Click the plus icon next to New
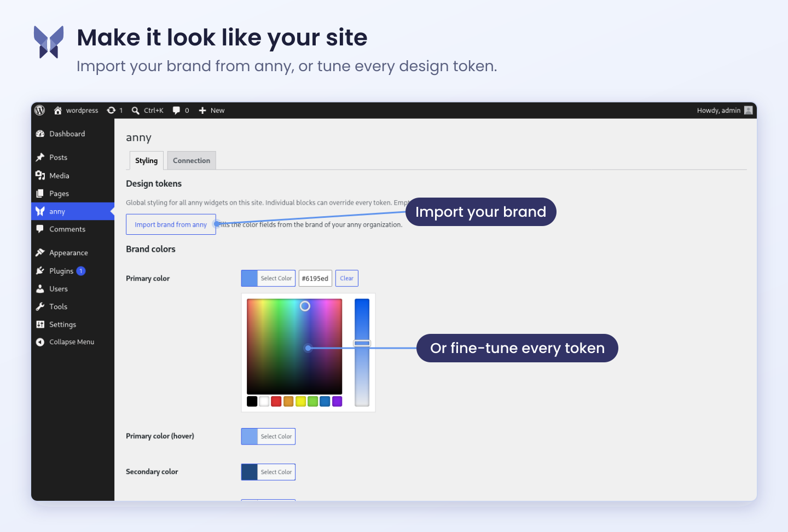788x532 pixels. (202, 110)
